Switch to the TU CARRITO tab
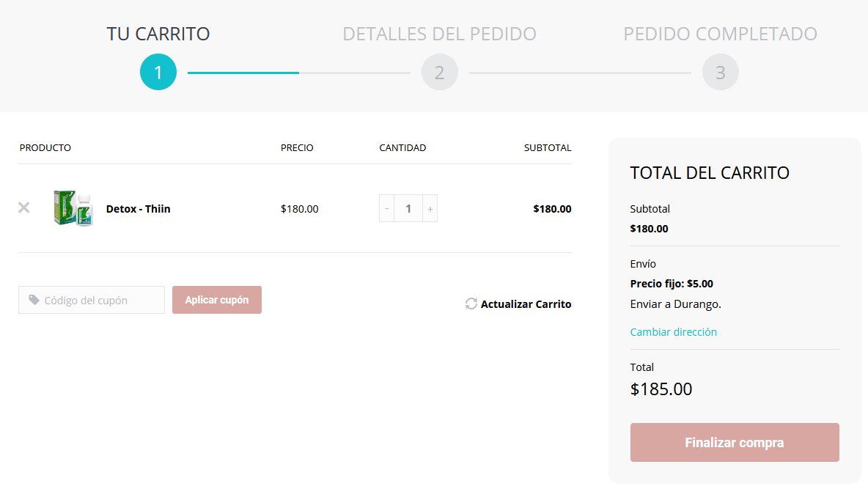This screenshot has height=489, width=868. click(x=158, y=34)
